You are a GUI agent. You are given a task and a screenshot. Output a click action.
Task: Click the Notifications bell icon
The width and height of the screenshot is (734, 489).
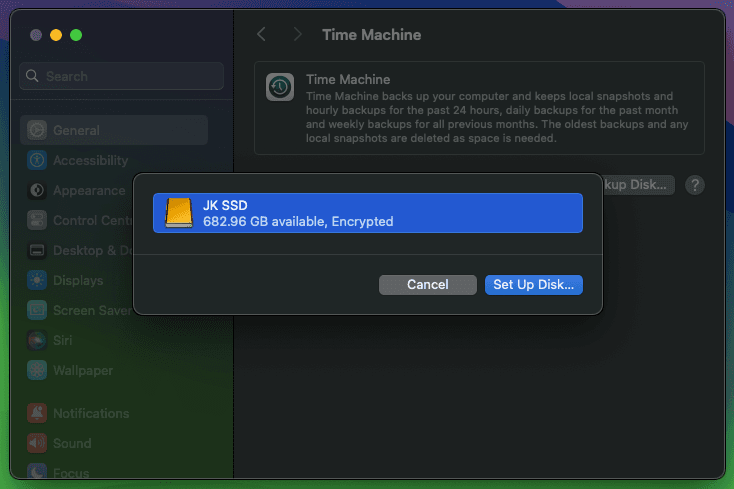pos(37,413)
